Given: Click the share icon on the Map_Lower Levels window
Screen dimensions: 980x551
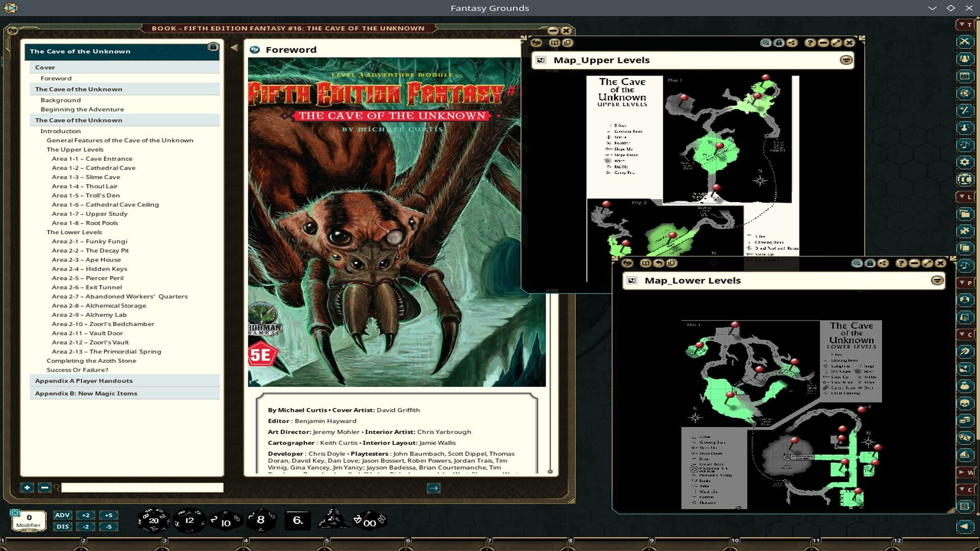Looking at the screenshot, I should pos(883,264).
